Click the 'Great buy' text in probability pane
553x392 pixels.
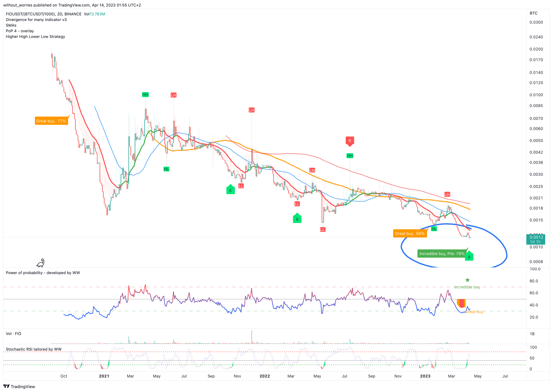coord(474,312)
